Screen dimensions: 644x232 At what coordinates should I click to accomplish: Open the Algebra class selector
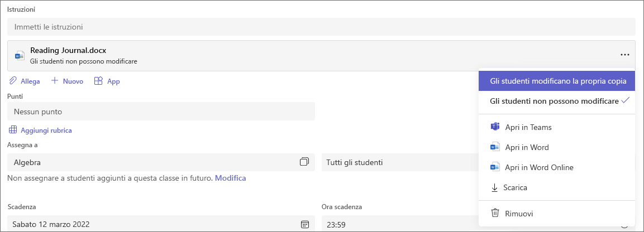tap(161, 162)
